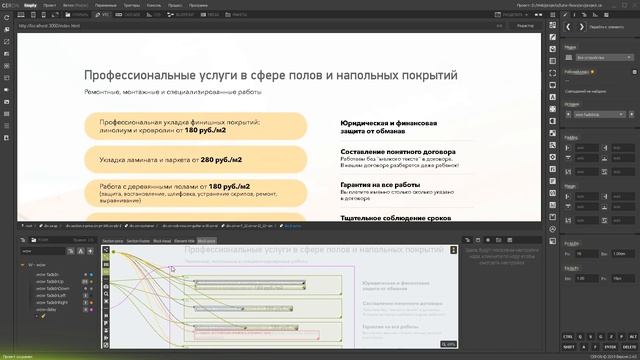Viewport: 640px width, 360px height.
Task: Click the Профессиональные услуги page heading in preview
Action: tap(271, 75)
